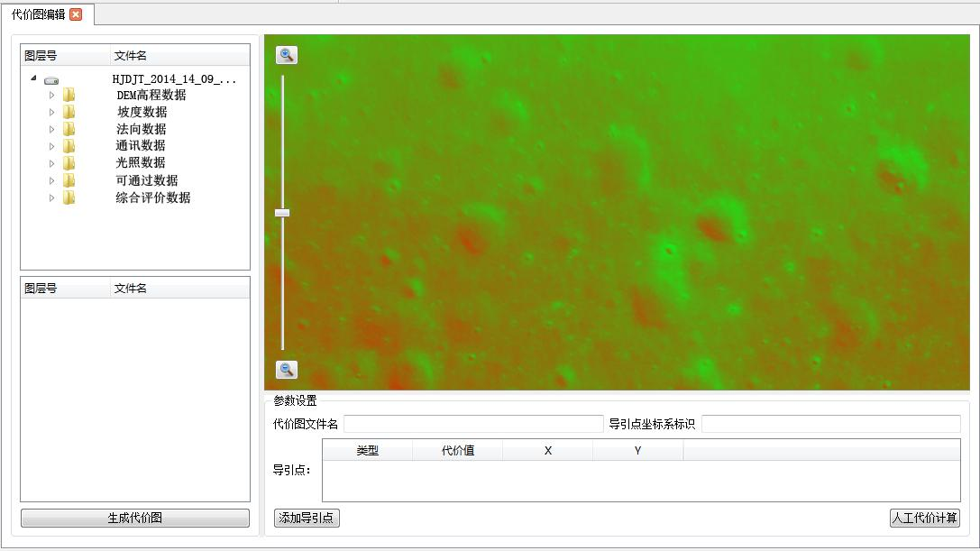Click the zoom-in magnifier above the slider

[x=287, y=55]
